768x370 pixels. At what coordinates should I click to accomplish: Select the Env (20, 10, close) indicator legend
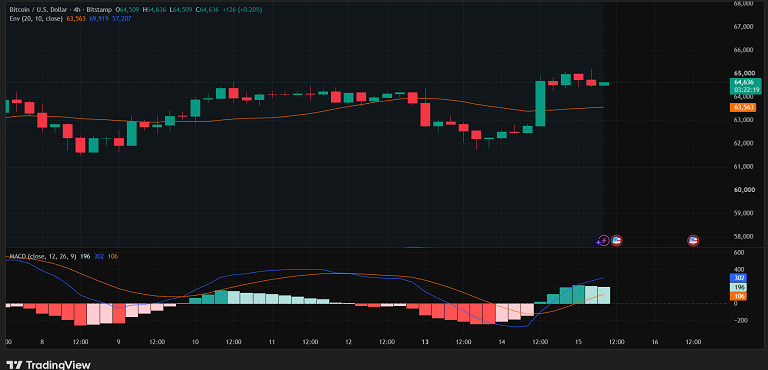click(36, 18)
